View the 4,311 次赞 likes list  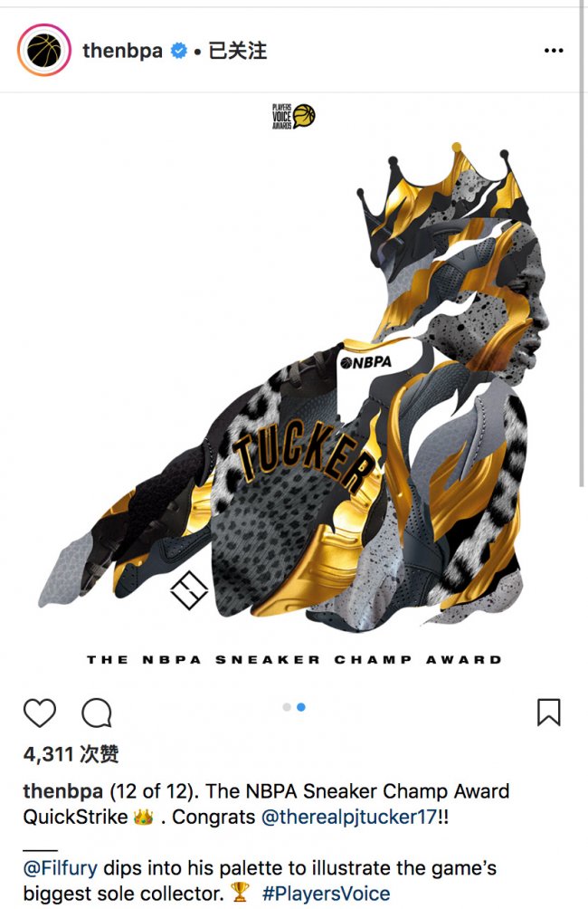71,754
